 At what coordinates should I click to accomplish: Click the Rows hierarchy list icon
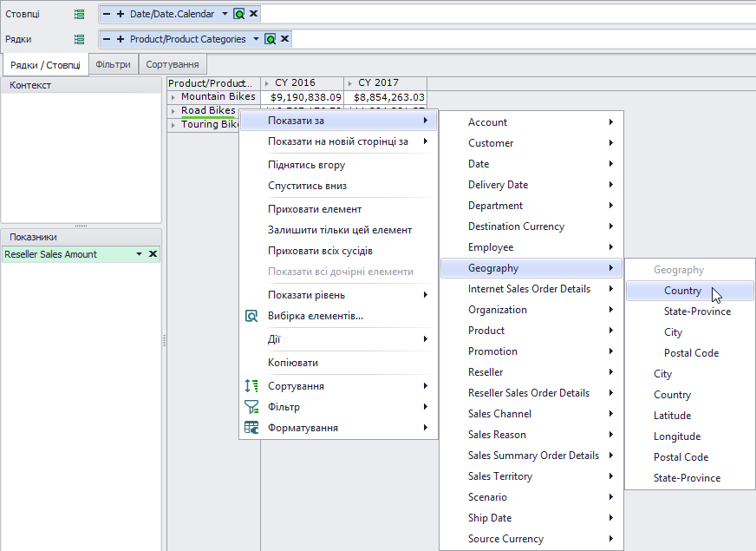(79, 39)
